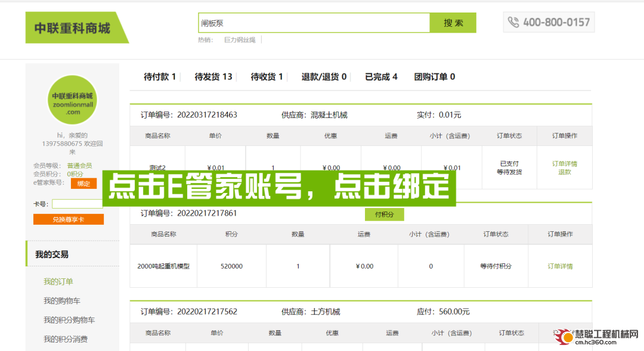644x351 pixels.
Task: Open 订单详情 for the 2000吨起重机模型 order
Action: point(560,266)
